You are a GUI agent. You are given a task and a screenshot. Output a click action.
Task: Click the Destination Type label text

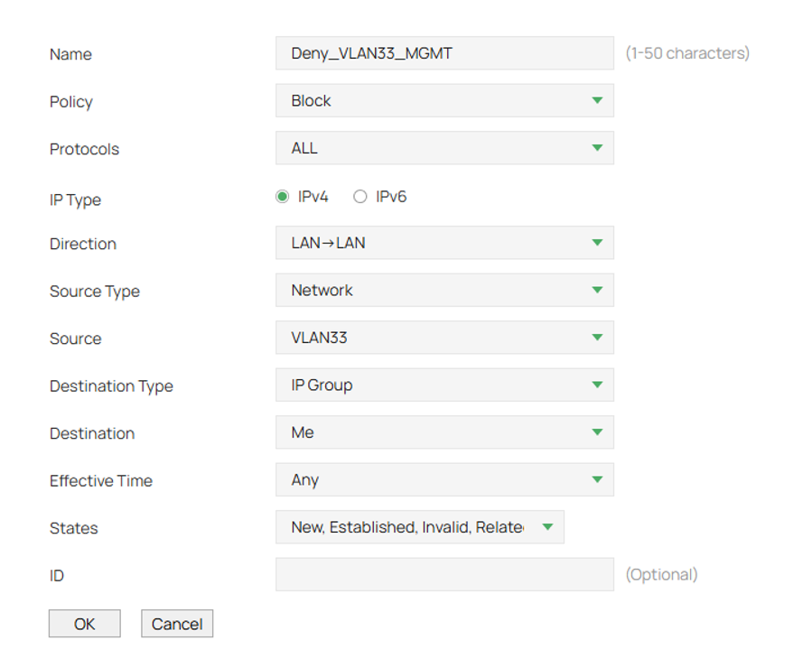[111, 386]
